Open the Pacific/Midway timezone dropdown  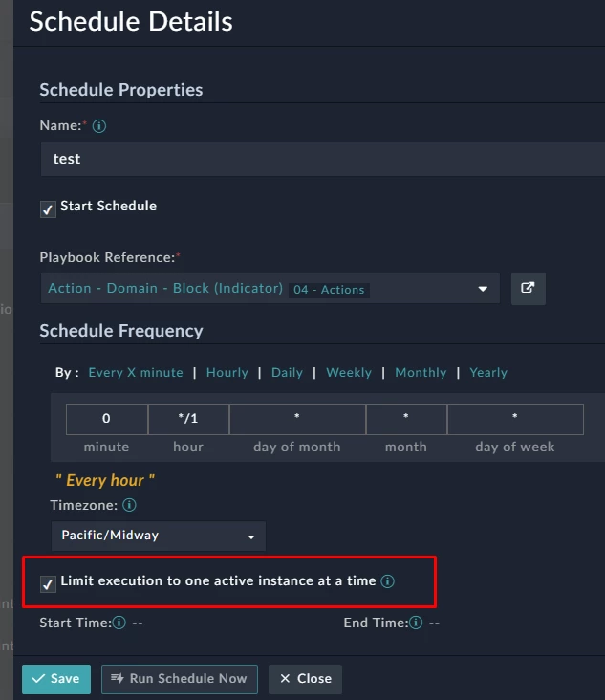coord(159,536)
